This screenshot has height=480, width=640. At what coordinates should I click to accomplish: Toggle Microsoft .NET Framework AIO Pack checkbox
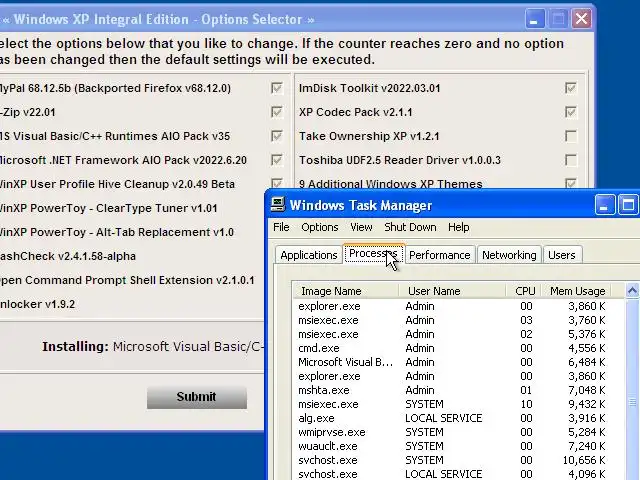[x=277, y=160]
